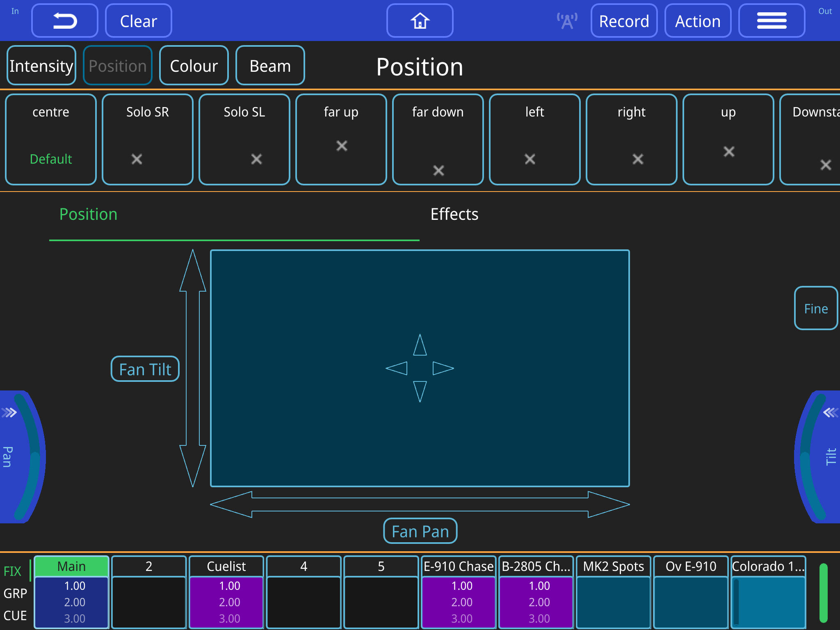Switch to the Colour attribute tab
840x630 pixels.
[x=194, y=66]
